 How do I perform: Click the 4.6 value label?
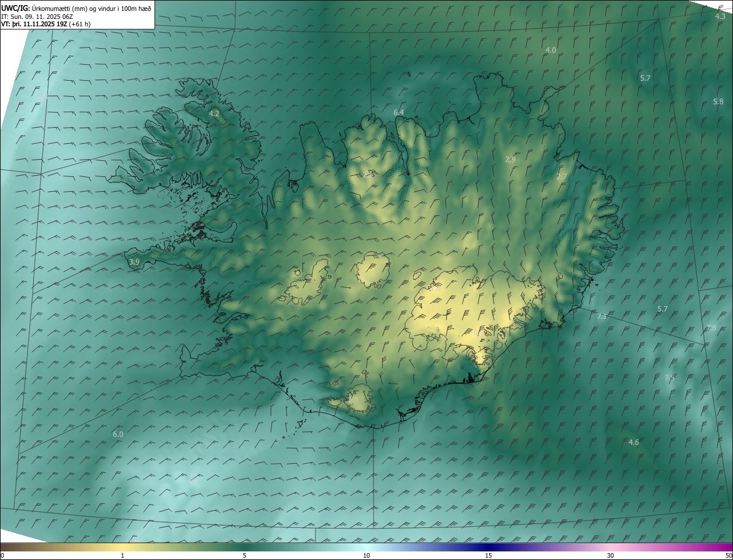pos(633,443)
